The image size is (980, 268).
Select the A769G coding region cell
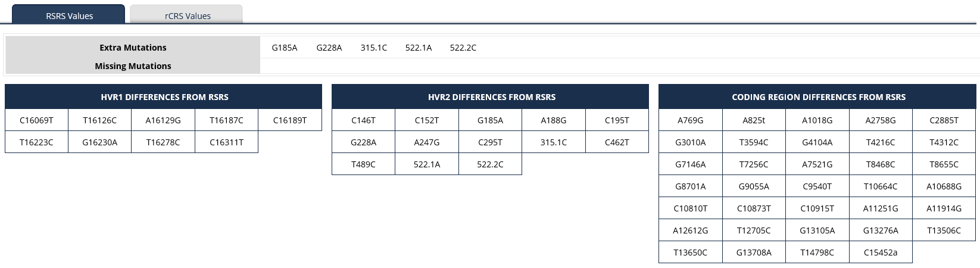coord(690,120)
